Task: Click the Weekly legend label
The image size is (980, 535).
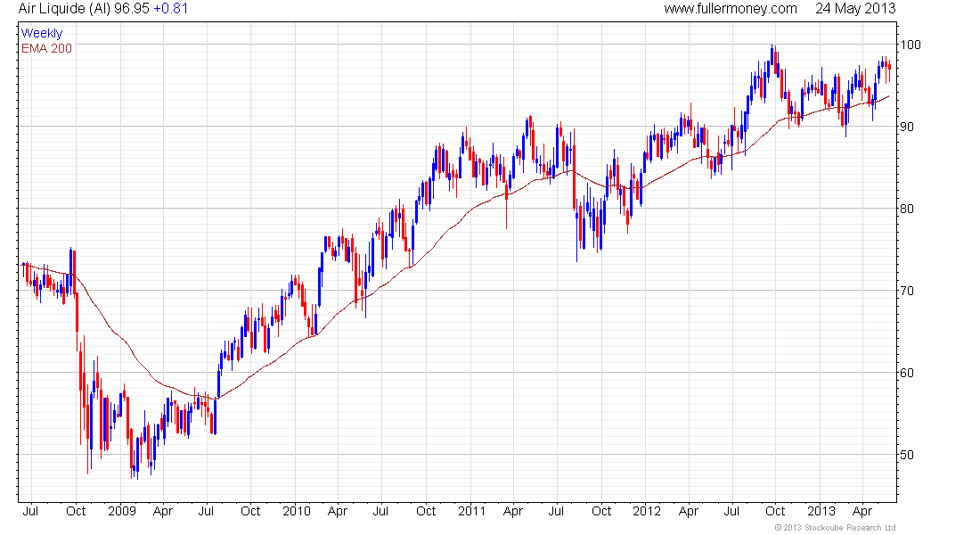Action: pos(42,33)
